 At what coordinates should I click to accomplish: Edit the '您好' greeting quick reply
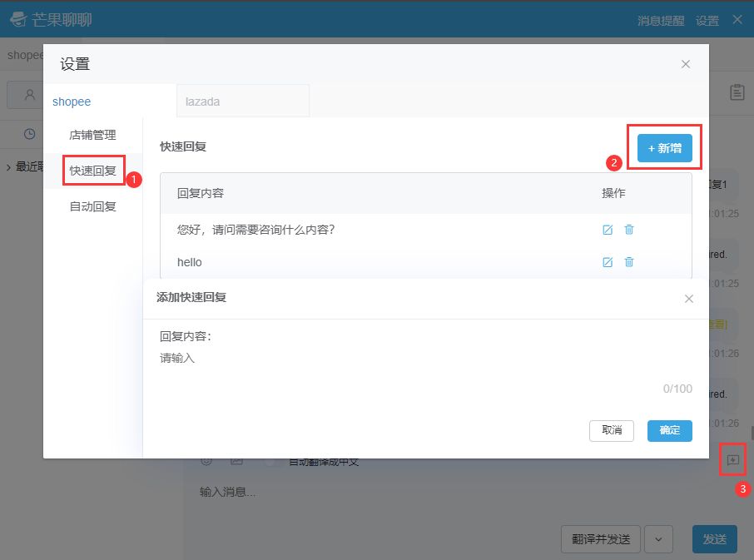tap(608, 230)
